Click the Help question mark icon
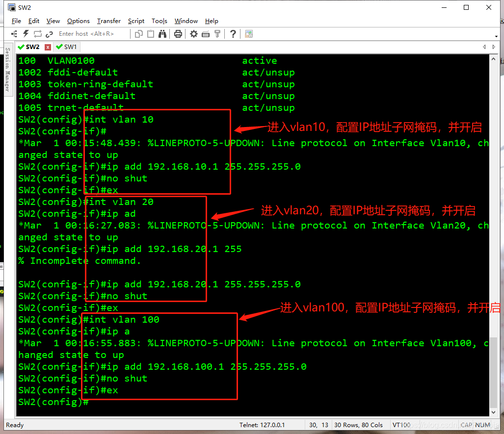Viewport: 504px width, 434px height. [233, 34]
